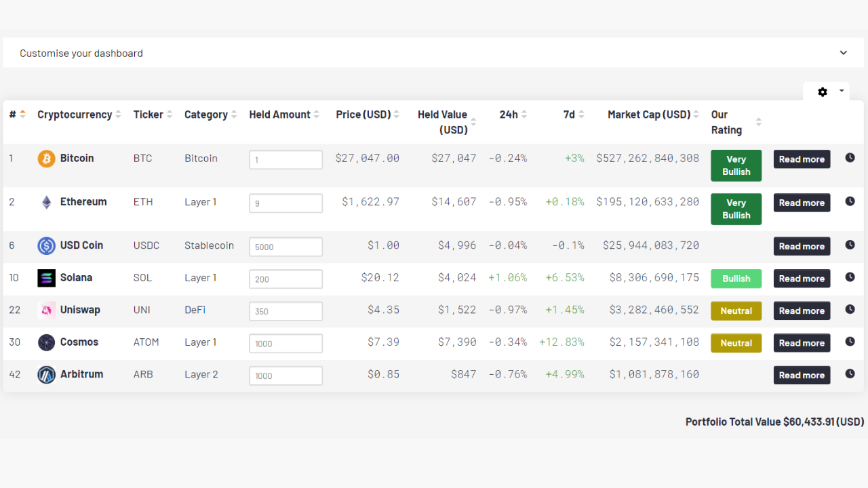
Task: Click the Very Bullish rating badge for Bitcoin
Action: click(x=736, y=165)
